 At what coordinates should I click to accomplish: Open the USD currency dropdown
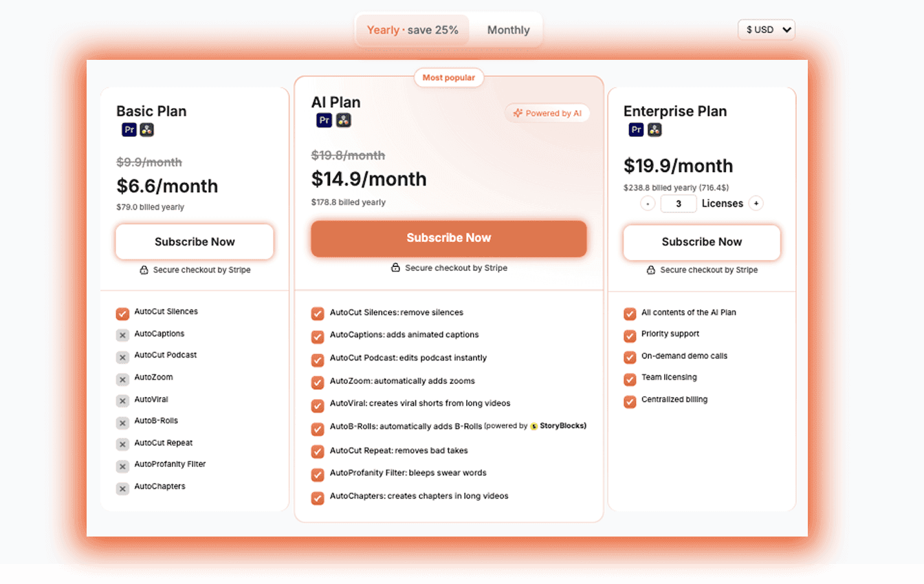(x=766, y=30)
